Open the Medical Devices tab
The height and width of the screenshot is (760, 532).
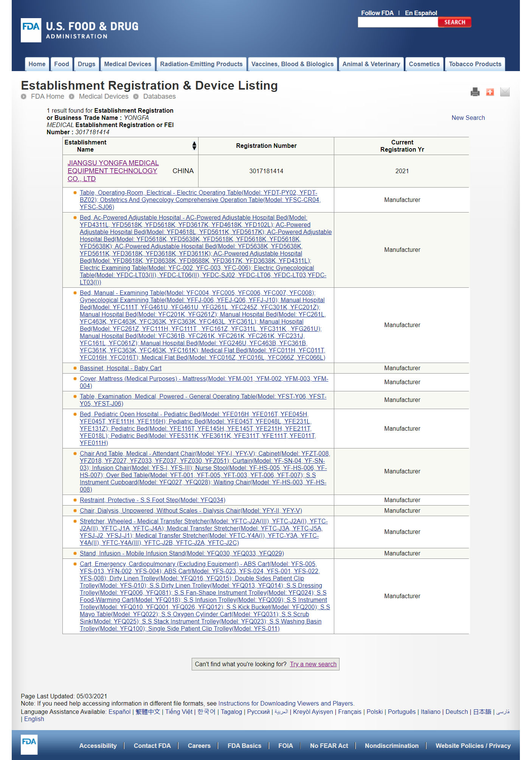(128, 64)
